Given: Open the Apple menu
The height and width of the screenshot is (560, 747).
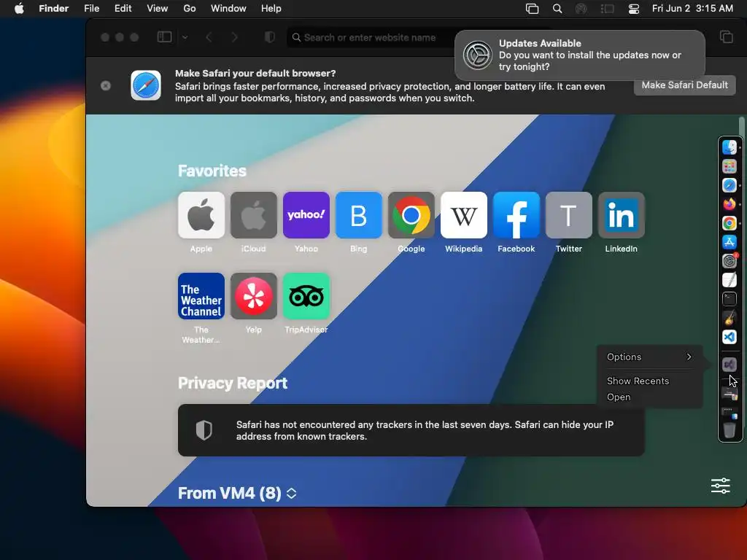Looking at the screenshot, I should tap(19, 9).
